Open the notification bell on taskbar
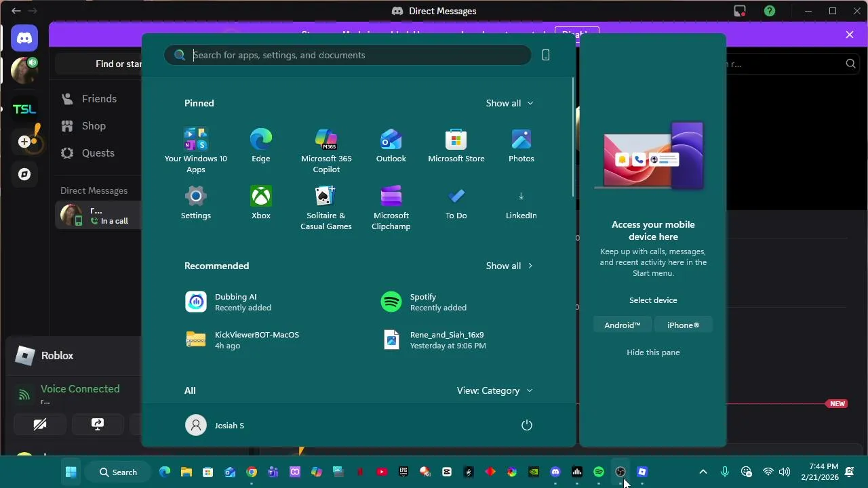The width and height of the screenshot is (868, 488). click(x=850, y=472)
